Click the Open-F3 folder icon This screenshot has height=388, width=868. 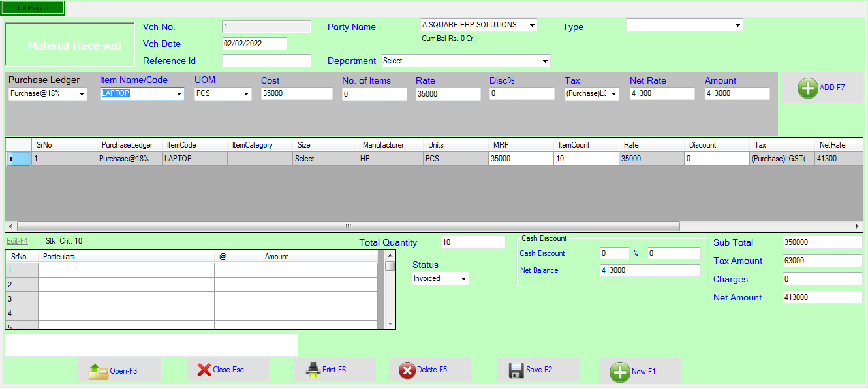[99, 370]
